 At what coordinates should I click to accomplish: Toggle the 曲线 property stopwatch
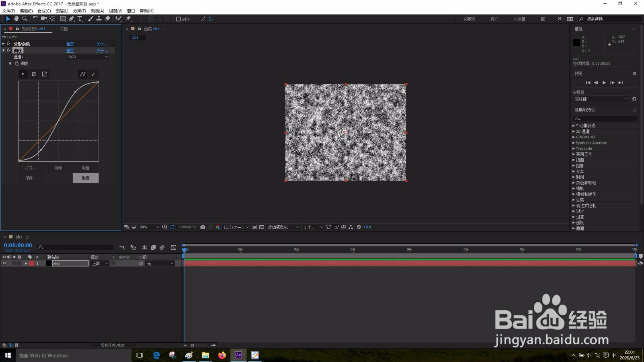point(17,64)
